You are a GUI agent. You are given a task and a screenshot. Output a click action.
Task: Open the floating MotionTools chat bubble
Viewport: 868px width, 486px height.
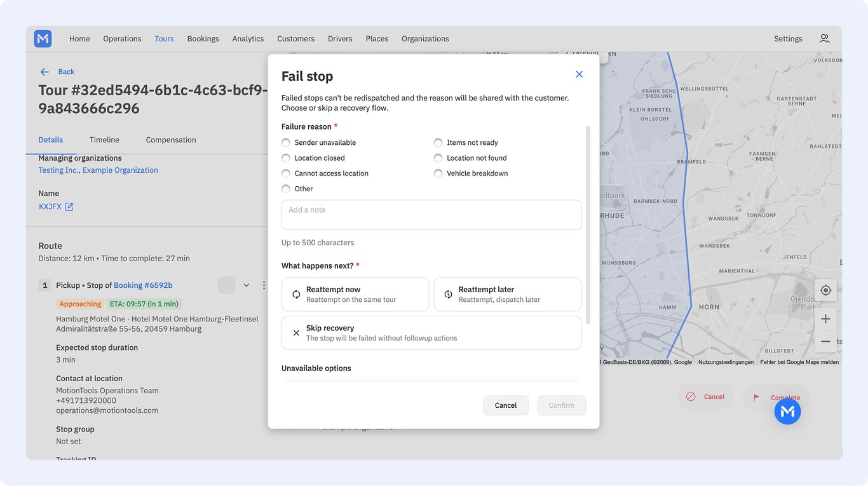787,412
